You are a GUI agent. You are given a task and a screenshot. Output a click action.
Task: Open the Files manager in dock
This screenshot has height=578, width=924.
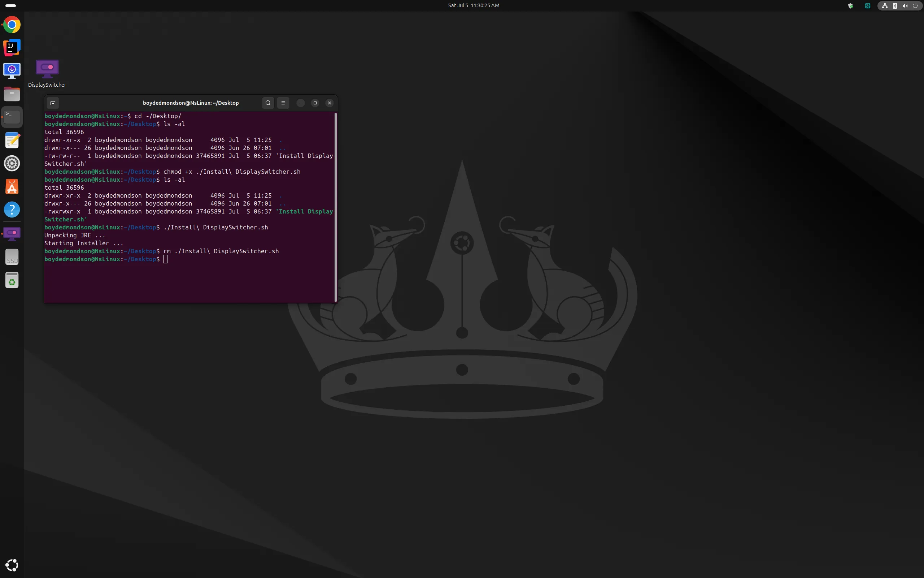click(12, 94)
